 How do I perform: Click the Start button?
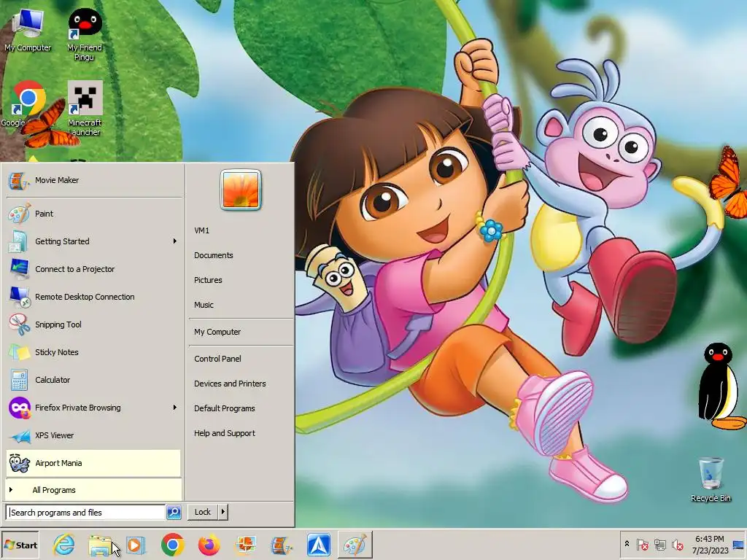point(20,545)
